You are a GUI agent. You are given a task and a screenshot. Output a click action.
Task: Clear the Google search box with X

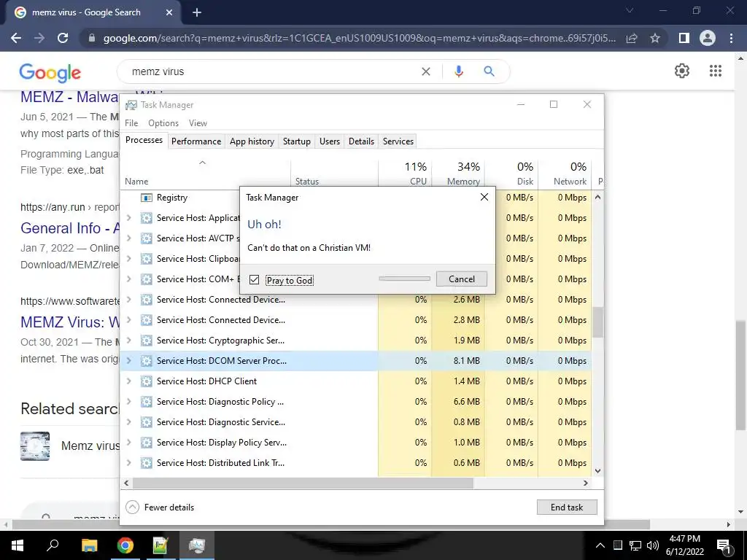pos(426,71)
